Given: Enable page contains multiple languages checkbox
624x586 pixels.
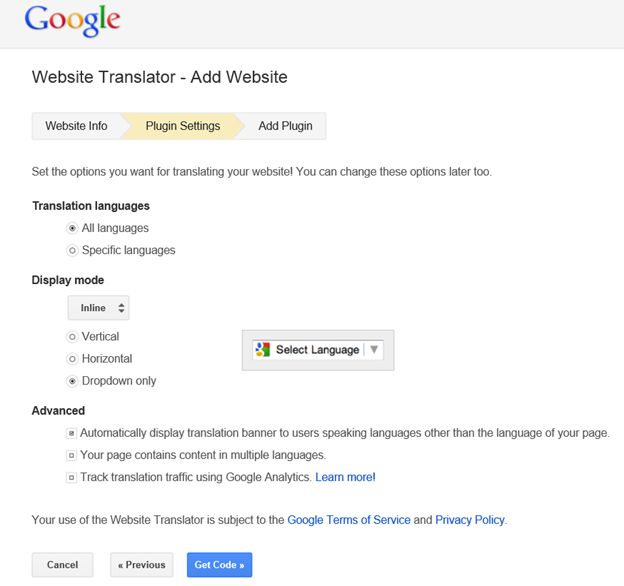Looking at the screenshot, I should [71, 456].
